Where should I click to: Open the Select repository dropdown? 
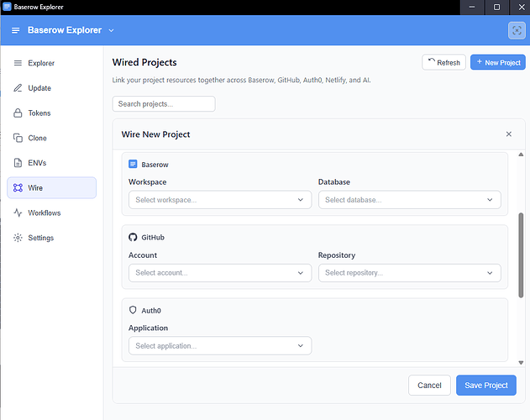click(x=409, y=273)
